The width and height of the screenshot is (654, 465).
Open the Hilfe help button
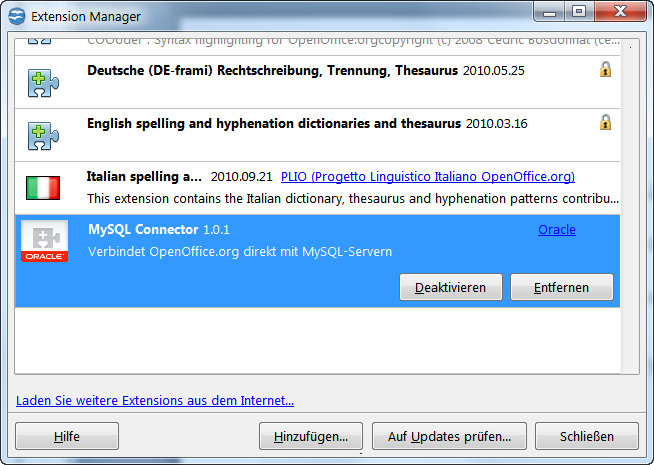pos(67,436)
